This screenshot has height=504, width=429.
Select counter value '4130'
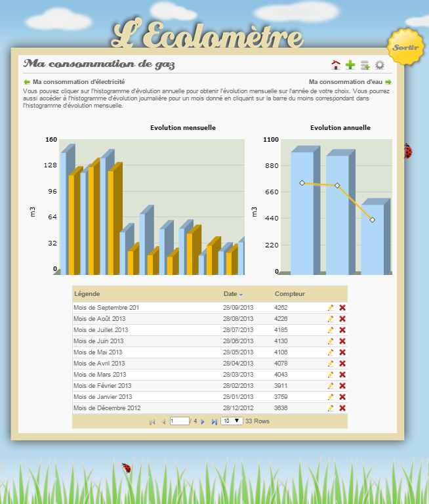point(281,341)
